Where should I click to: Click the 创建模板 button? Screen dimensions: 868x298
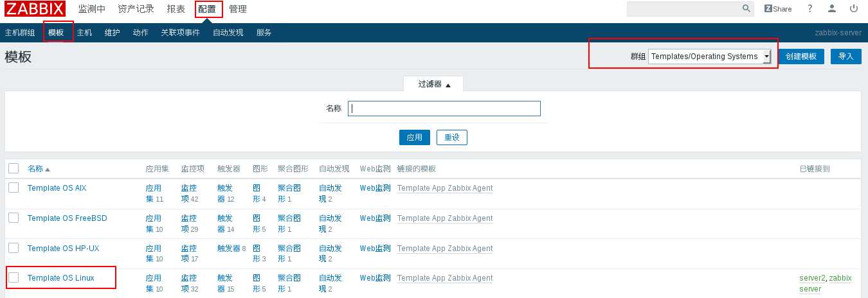pos(801,57)
